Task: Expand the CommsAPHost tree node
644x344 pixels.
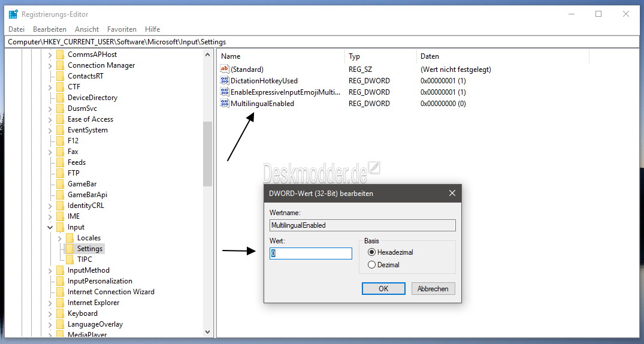Action: [x=50, y=55]
